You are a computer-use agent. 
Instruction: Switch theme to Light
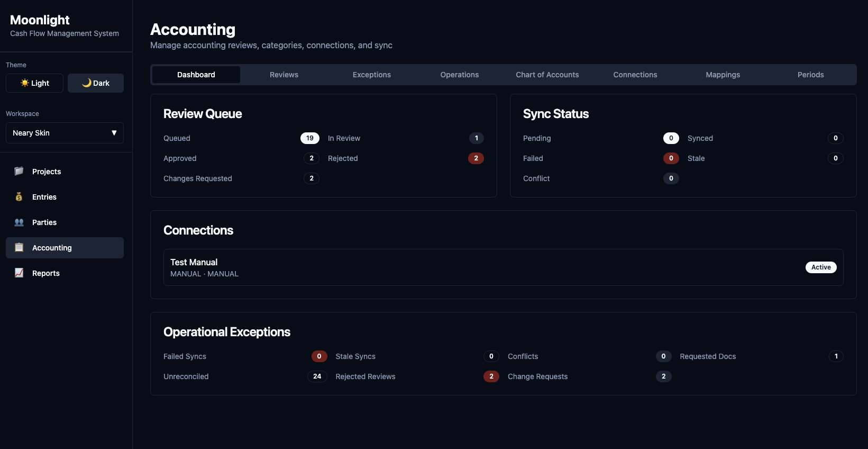tap(34, 83)
